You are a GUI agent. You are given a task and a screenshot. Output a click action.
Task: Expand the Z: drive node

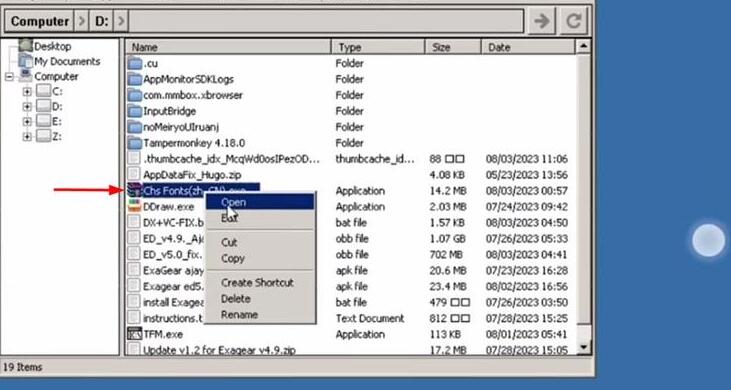pyautogui.click(x=27, y=137)
